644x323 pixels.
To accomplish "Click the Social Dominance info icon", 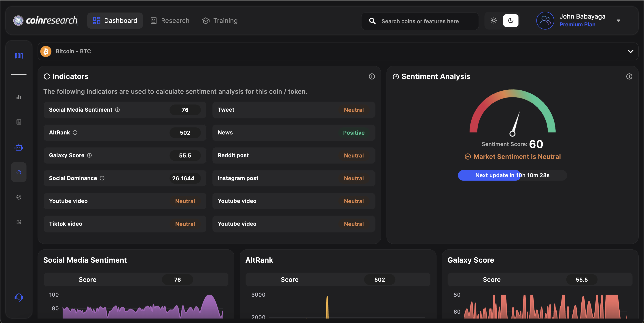I will (x=102, y=178).
